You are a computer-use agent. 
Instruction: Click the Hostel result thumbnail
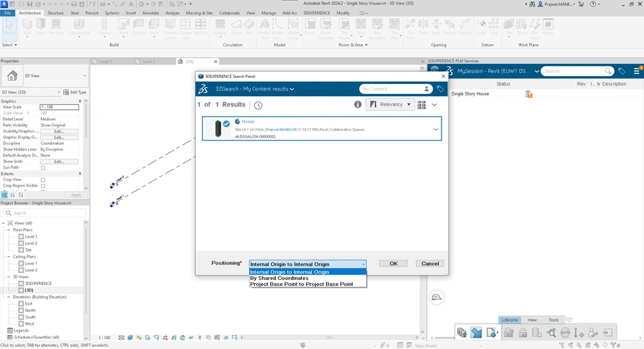coord(217,128)
